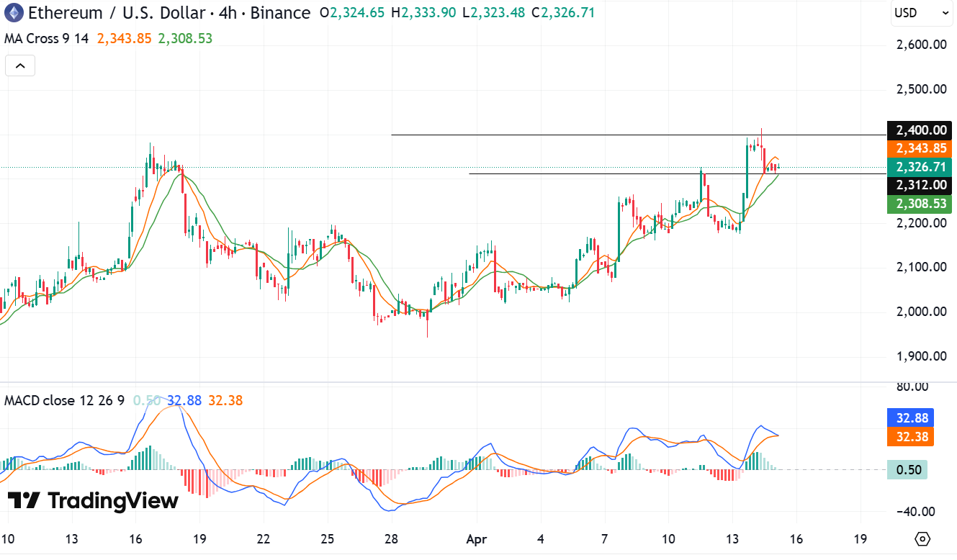Image resolution: width=957 pixels, height=560 pixels.
Task: Click the 0.50 histogram value label
Action: click(x=909, y=469)
